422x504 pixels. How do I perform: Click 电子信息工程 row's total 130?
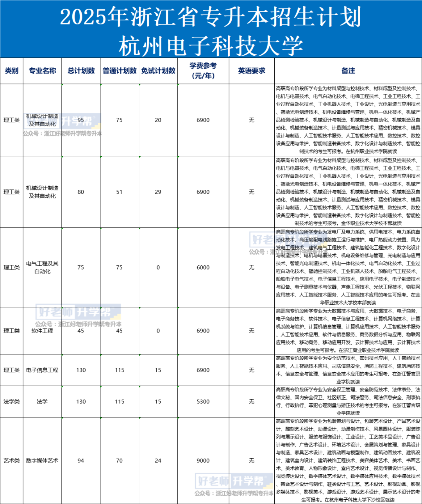(81, 370)
